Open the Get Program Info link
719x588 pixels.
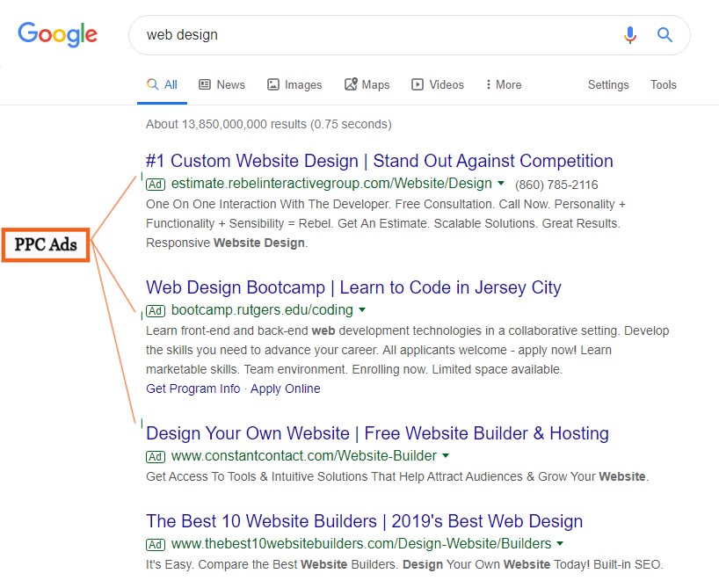click(193, 388)
